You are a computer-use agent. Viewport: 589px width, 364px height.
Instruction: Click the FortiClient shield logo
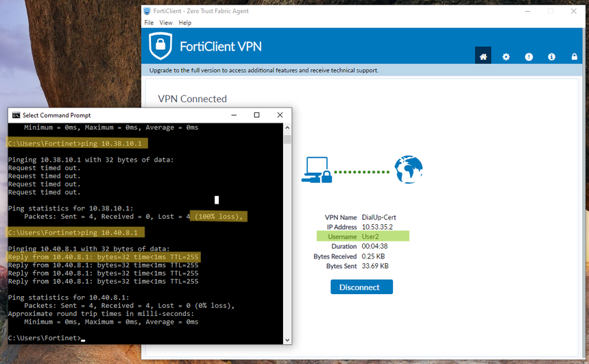point(160,46)
